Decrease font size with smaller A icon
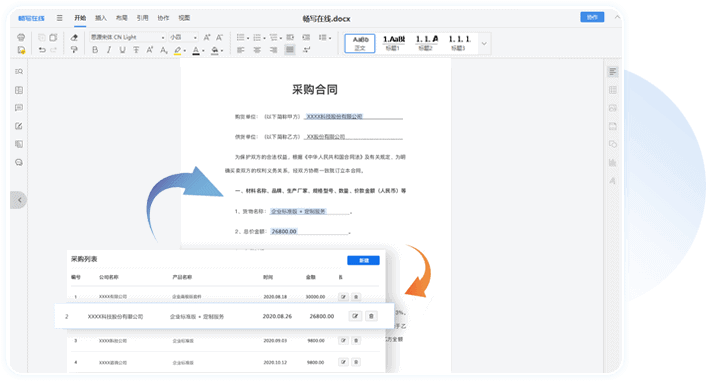The width and height of the screenshot is (706, 381). [219, 37]
